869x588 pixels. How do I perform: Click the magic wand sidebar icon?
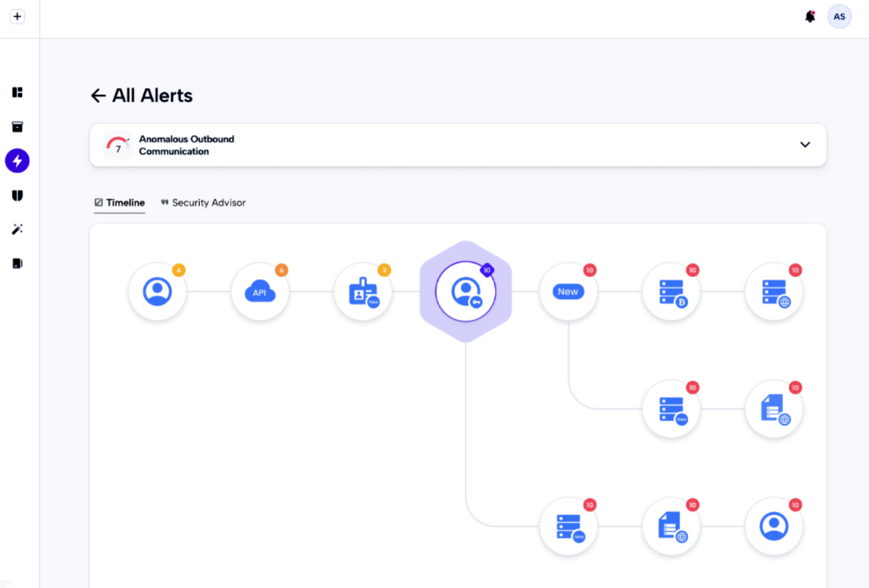pyautogui.click(x=17, y=229)
